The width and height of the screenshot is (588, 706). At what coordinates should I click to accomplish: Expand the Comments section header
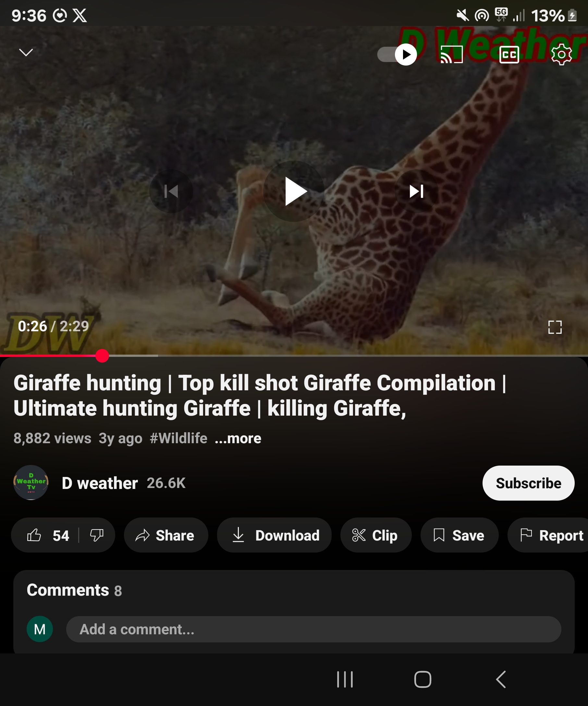74,590
